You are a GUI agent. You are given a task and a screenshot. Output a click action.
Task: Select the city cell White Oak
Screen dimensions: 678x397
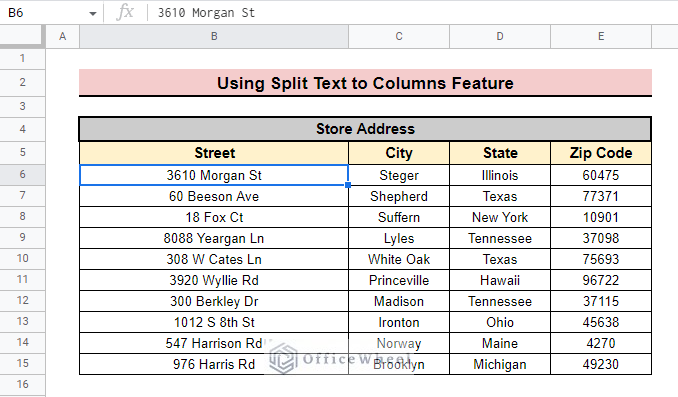click(399, 259)
